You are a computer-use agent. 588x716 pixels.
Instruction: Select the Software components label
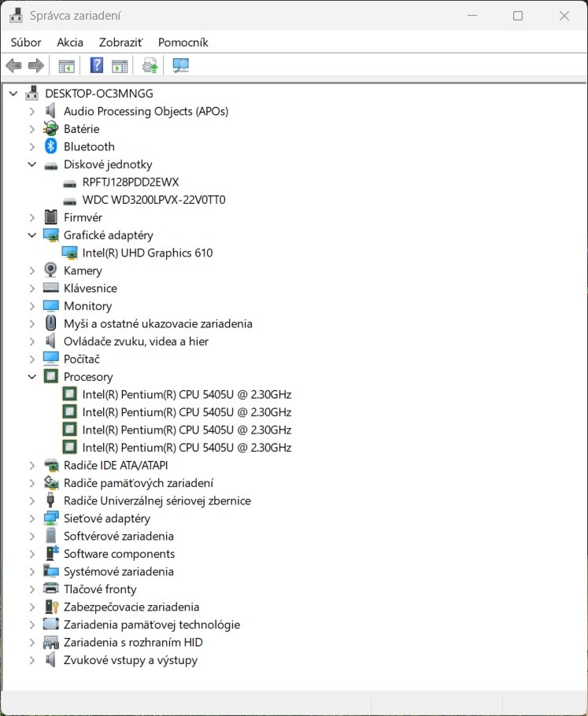pyautogui.click(x=119, y=554)
